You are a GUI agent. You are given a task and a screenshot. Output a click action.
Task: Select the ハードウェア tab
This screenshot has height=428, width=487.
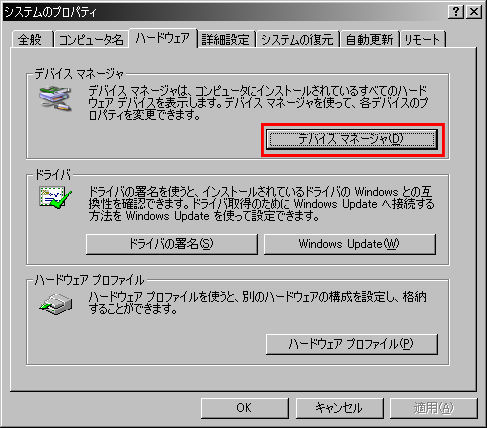(x=163, y=38)
